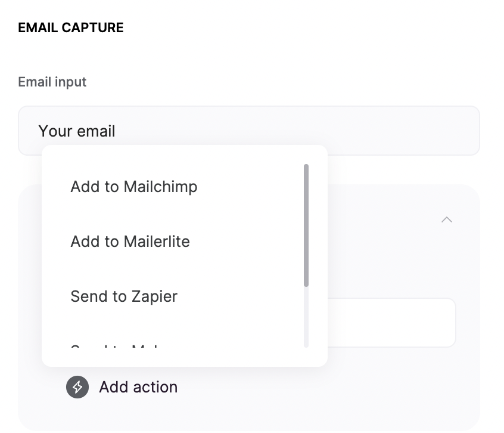Click the empty text field inside the card
Screen dimensions: 504x433
click(x=393, y=322)
